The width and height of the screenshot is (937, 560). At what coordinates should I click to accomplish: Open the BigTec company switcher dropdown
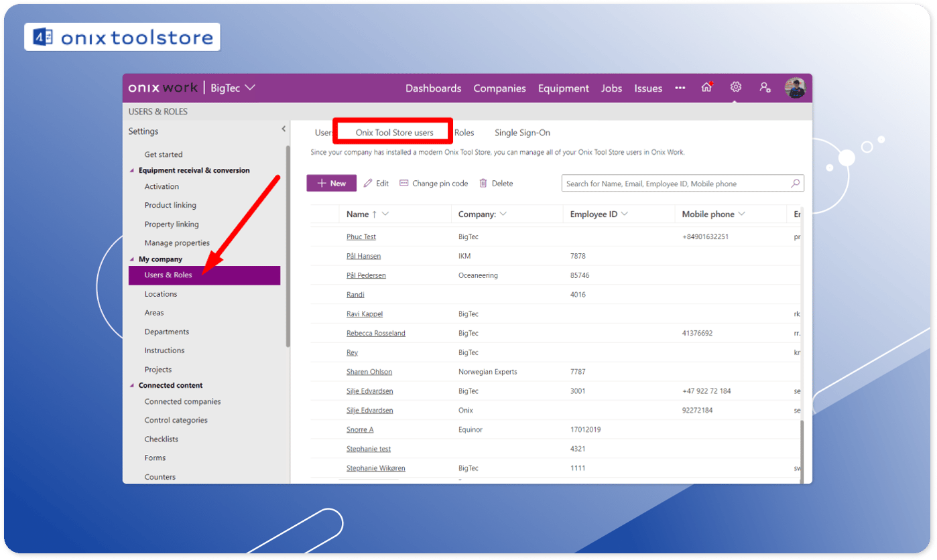233,88
